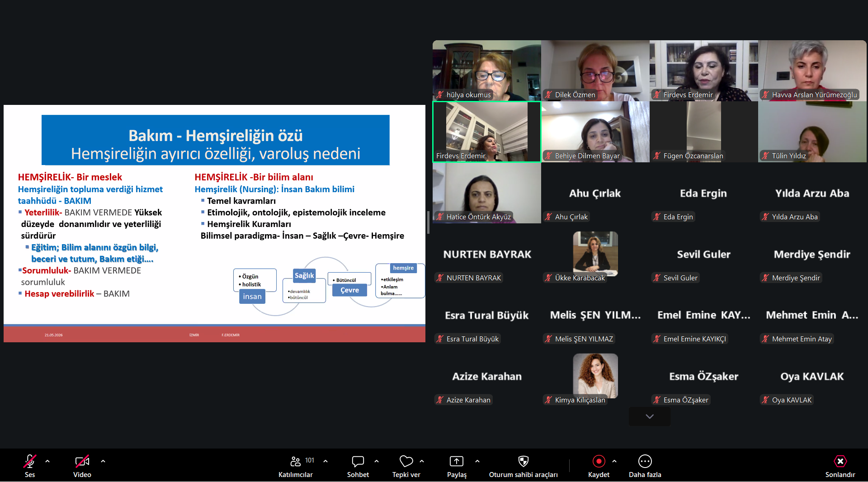Viewport: 868px width, 482px height.
Task: Click Kimya Kılıçaslan profile photo tile
Action: pos(595,376)
